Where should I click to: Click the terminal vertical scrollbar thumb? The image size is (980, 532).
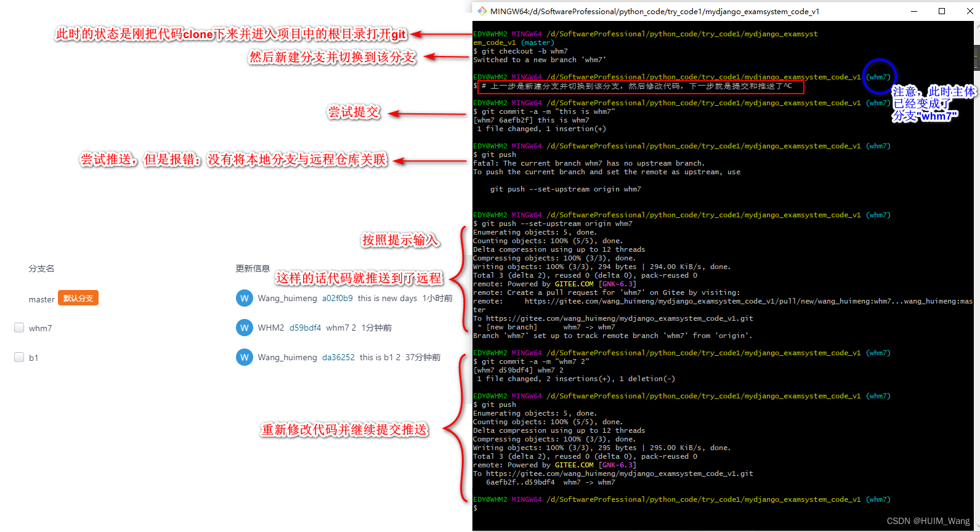977,57
